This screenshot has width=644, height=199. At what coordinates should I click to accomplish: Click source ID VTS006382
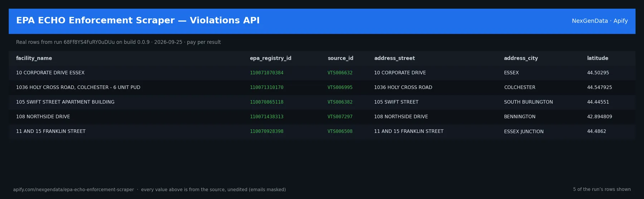coord(340,102)
